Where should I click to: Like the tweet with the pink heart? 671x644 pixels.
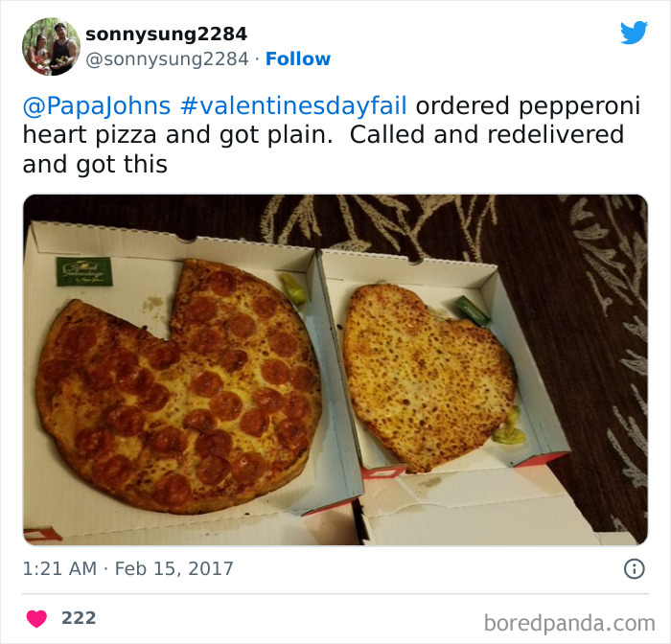point(36,619)
